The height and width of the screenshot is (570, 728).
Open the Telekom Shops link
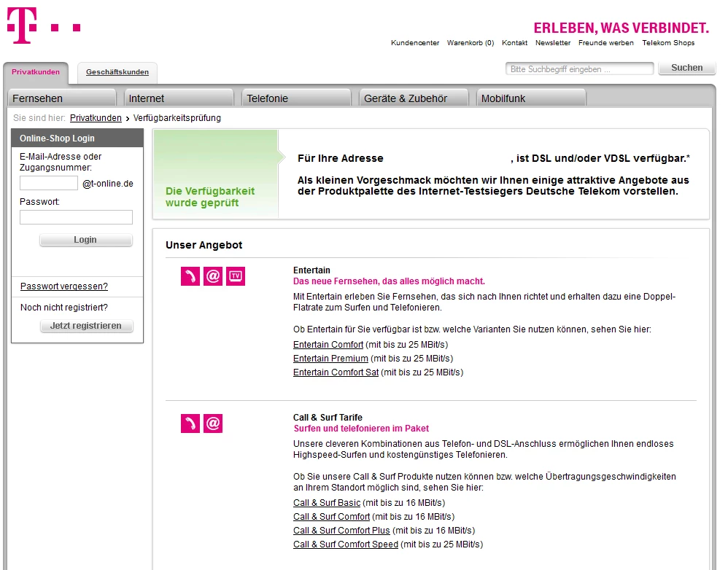click(x=669, y=43)
